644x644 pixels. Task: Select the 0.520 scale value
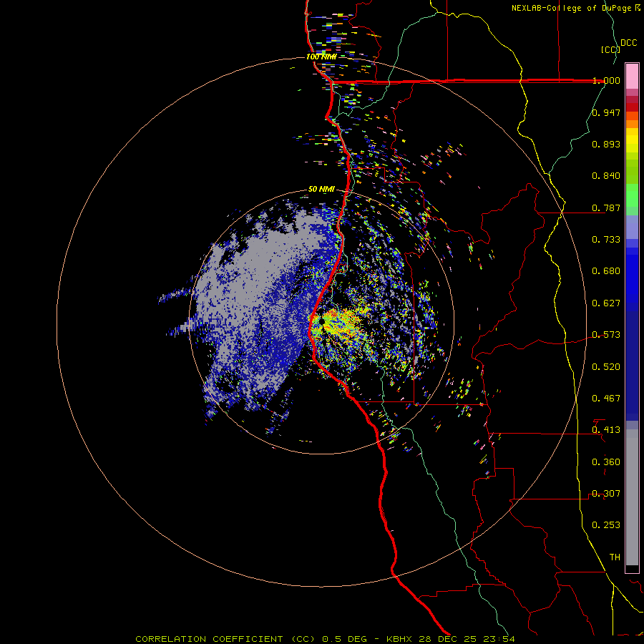[606, 367]
